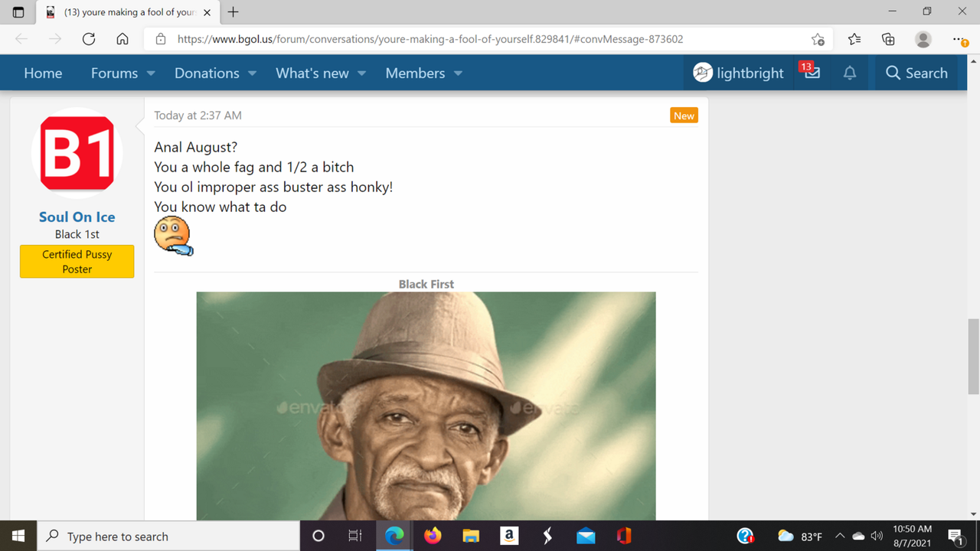This screenshot has height=551, width=980.
Task: Open the Members nav link
Action: click(x=415, y=73)
